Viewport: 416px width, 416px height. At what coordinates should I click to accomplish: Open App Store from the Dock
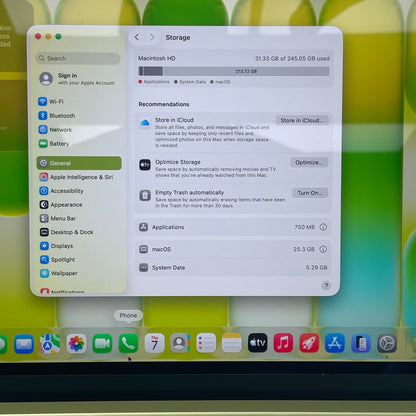(335, 343)
